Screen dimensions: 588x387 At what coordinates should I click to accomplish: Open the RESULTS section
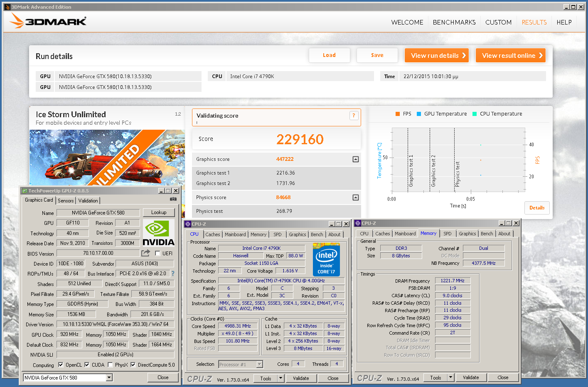pyautogui.click(x=534, y=22)
